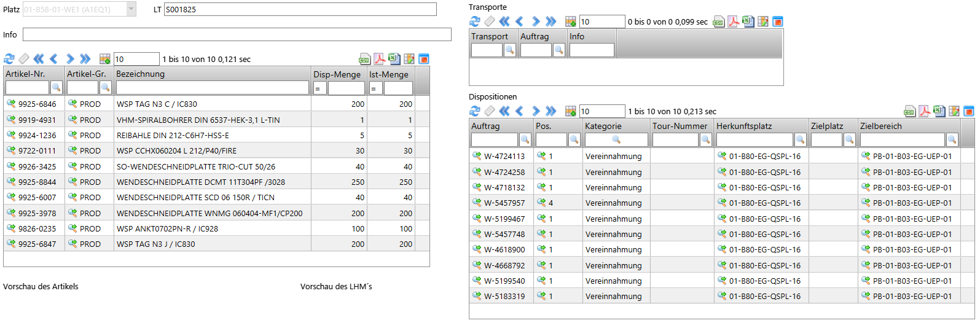Click magnifier next to Herkunftsplatz filter
Image resolution: width=980 pixels, height=323 pixels.
[x=800, y=140]
